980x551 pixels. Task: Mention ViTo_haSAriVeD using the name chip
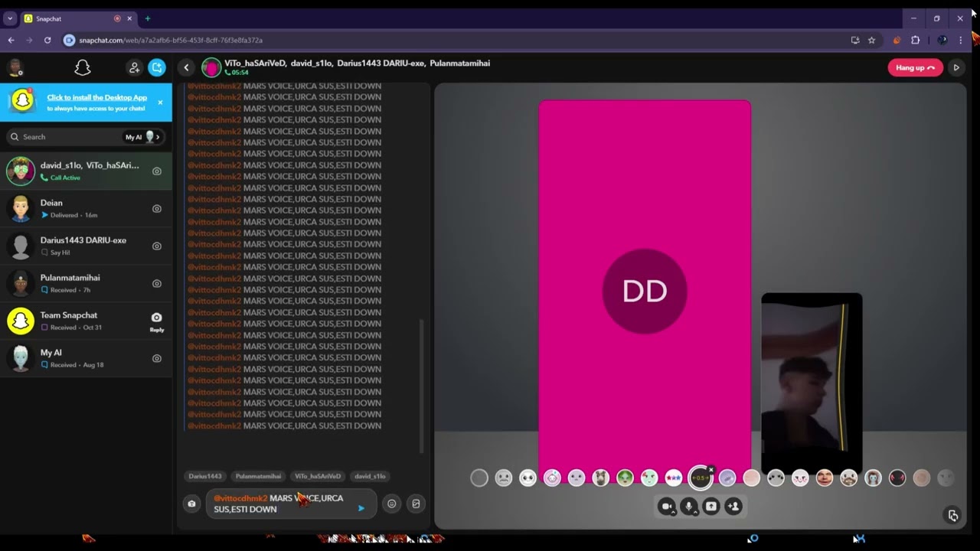click(318, 476)
